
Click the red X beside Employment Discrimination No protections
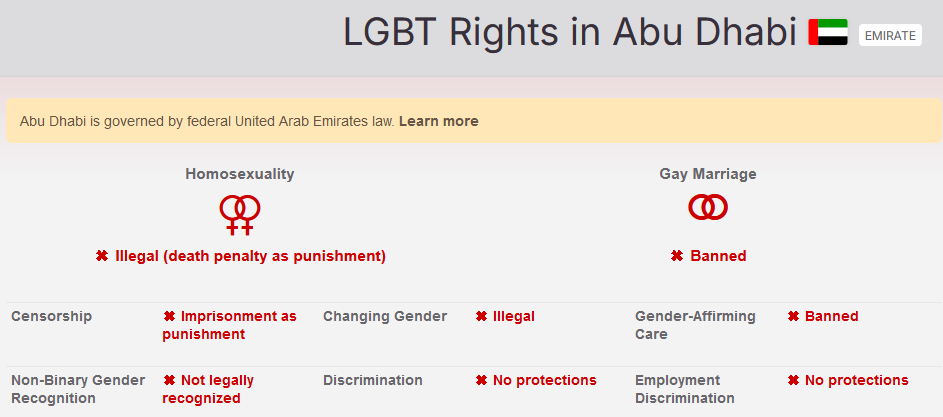point(793,380)
